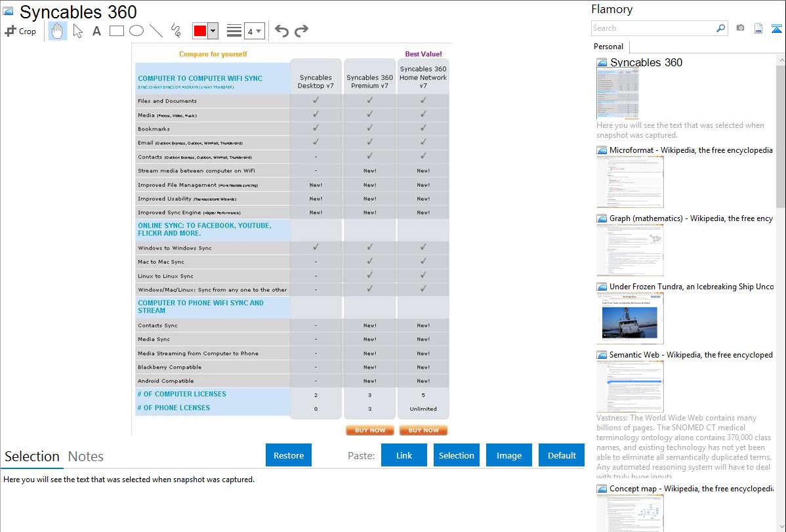Click the Under Frozen Tundra snapshot title
Screen dimensions: 786x532
[x=692, y=287]
